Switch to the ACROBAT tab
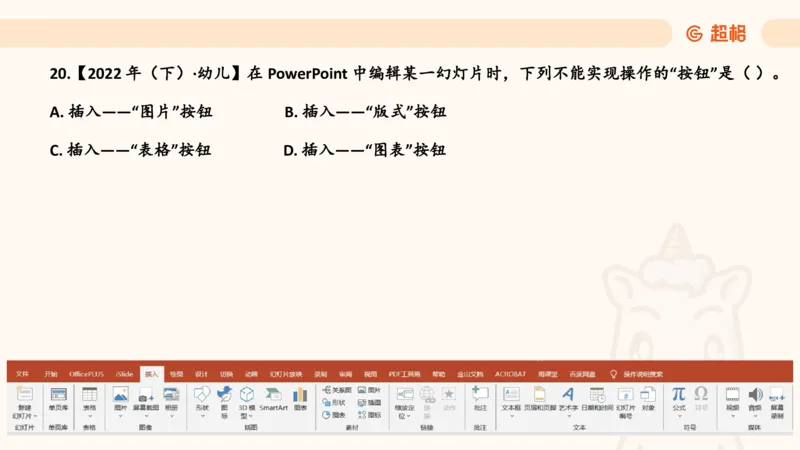The width and height of the screenshot is (800, 450). coord(510,374)
